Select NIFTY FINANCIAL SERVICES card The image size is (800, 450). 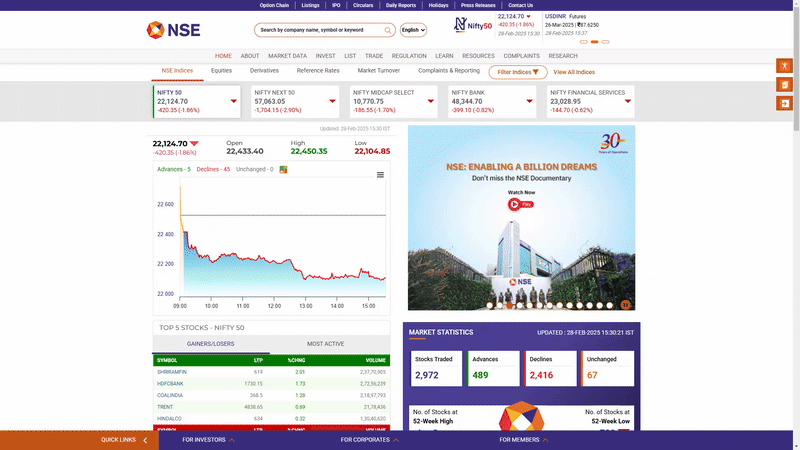[x=590, y=102]
